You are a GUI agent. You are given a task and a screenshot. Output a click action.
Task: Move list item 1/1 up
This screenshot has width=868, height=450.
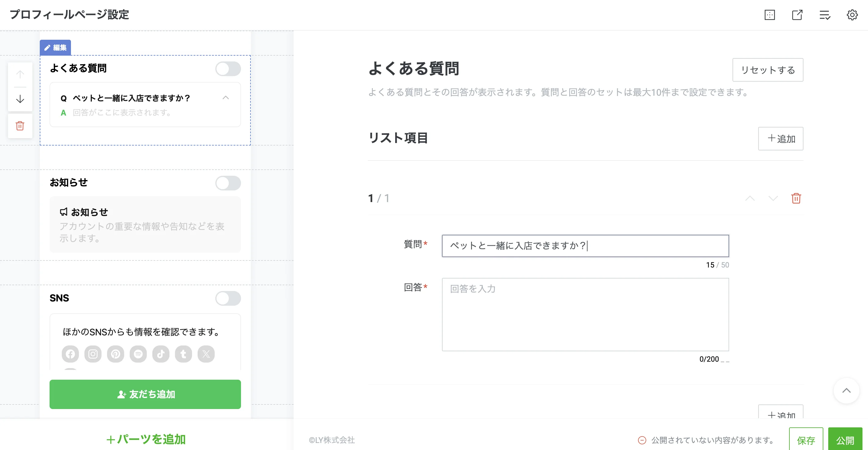coord(750,198)
